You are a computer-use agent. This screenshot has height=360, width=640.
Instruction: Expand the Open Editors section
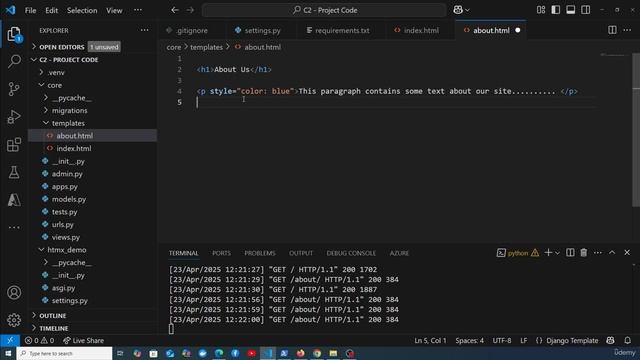(x=34, y=47)
